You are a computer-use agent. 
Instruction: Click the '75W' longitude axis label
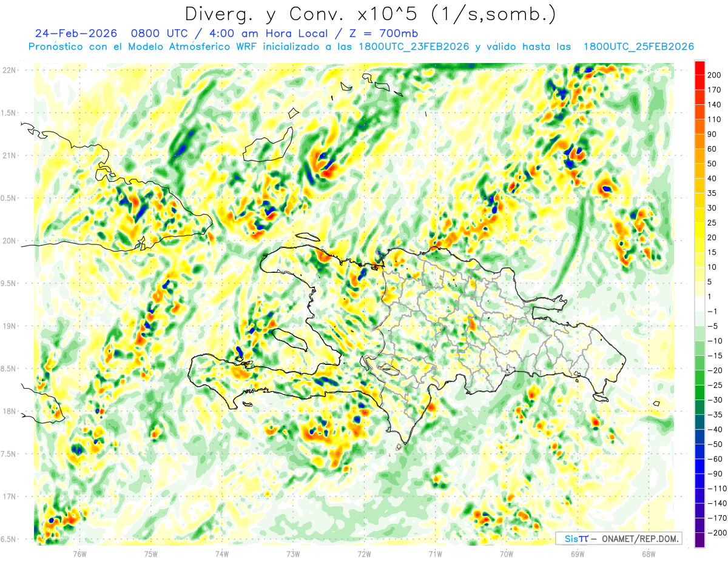[x=151, y=554]
